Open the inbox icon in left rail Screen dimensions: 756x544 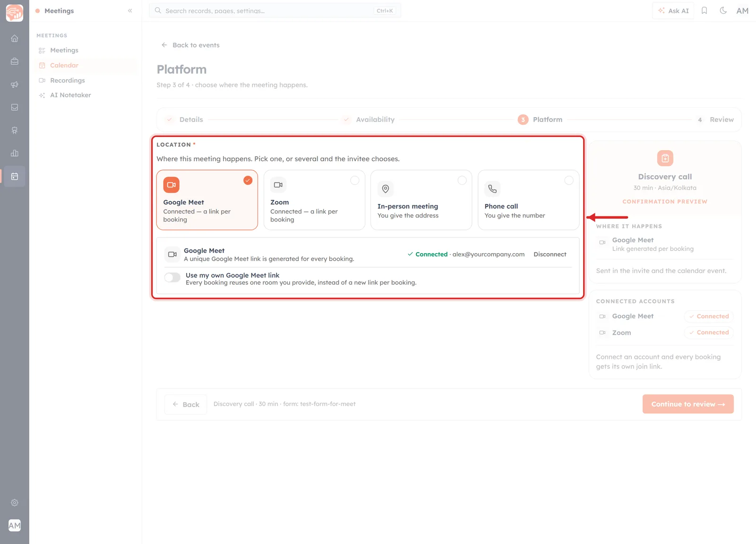15,107
